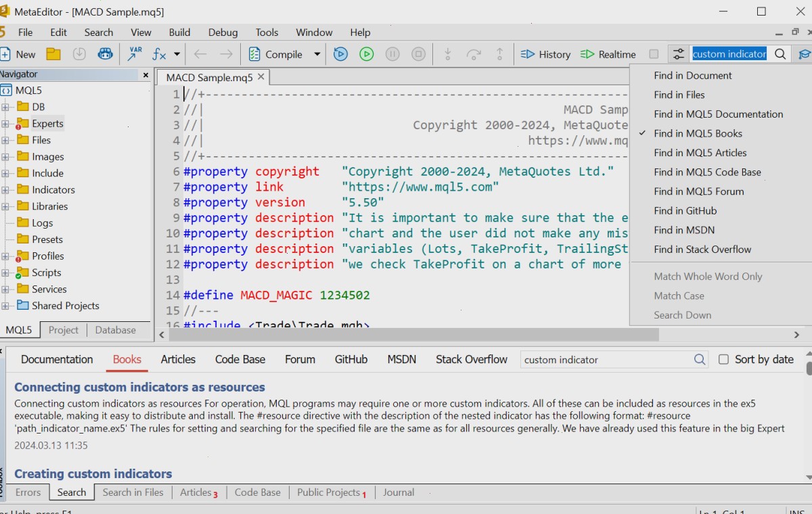The height and width of the screenshot is (514, 812).
Task: Open the graduation cap learning icon
Action: (x=805, y=54)
